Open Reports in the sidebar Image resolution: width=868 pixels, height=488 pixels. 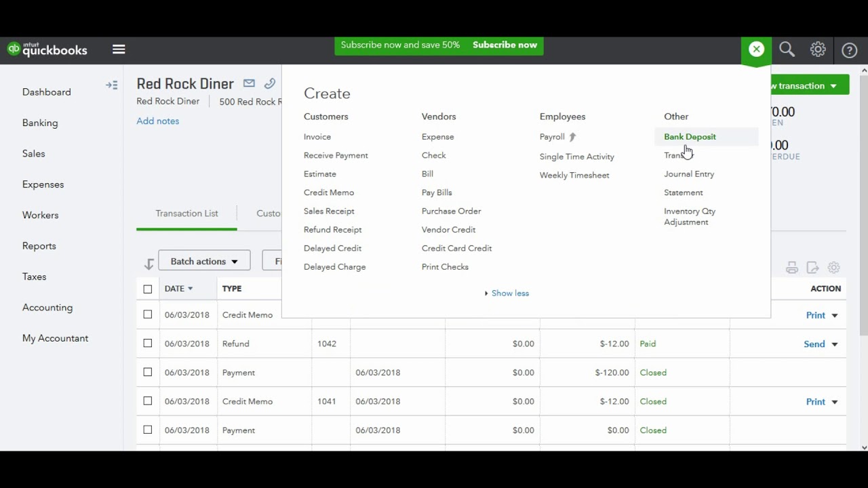click(x=39, y=246)
